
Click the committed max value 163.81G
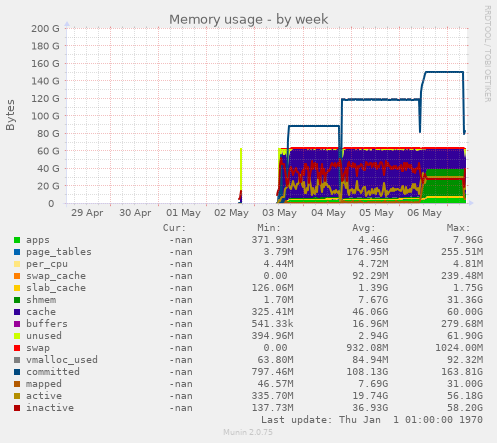(x=462, y=372)
